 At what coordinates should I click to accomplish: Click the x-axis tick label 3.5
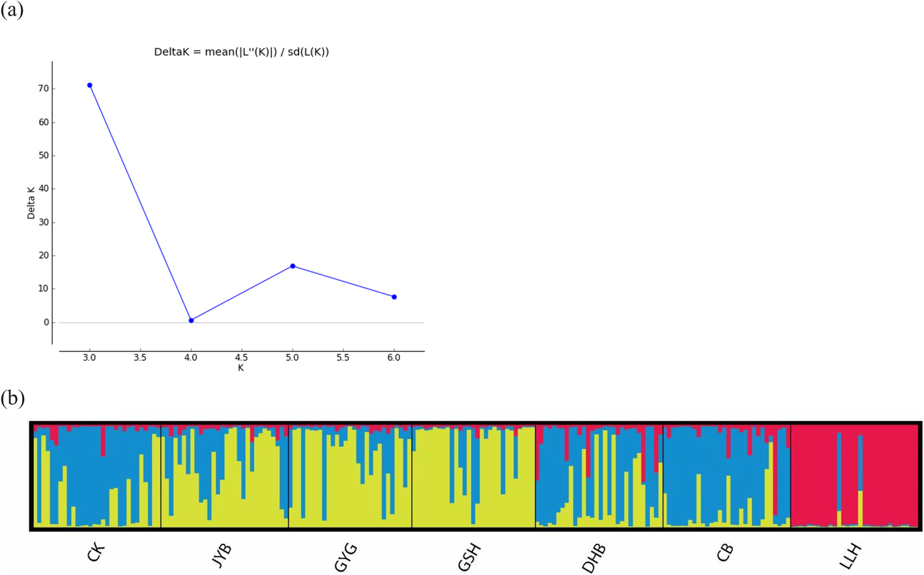140,358
